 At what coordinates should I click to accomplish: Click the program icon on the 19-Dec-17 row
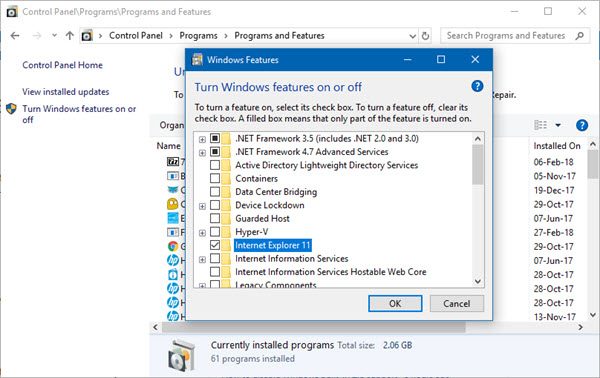point(173,190)
